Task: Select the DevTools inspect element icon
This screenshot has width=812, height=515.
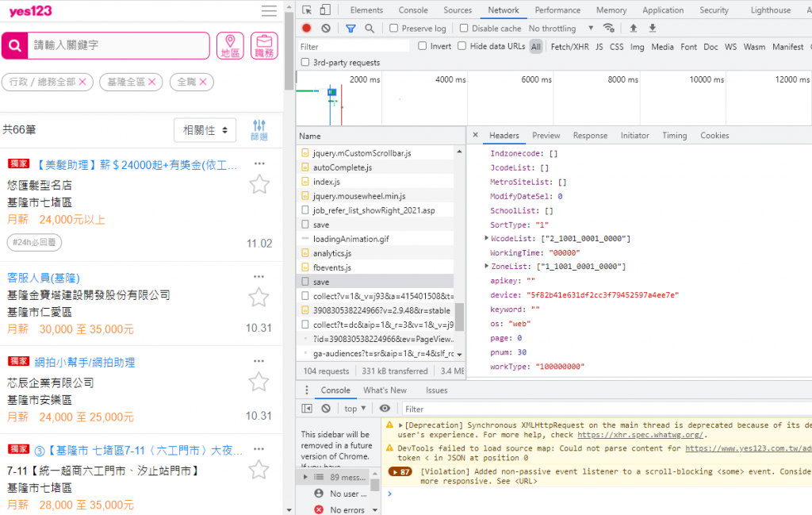Action: click(x=307, y=10)
